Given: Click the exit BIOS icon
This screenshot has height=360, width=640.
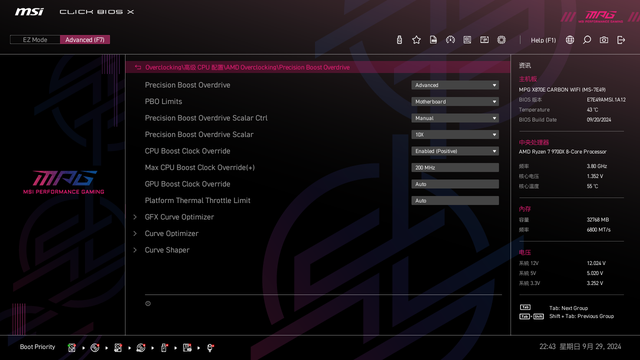Looking at the screenshot, I should pyautogui.click(x=621, y=40).
